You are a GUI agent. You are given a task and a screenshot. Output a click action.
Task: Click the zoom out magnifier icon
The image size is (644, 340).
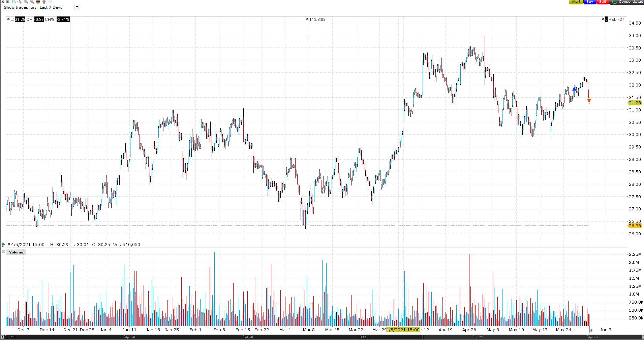click(32, 2)
